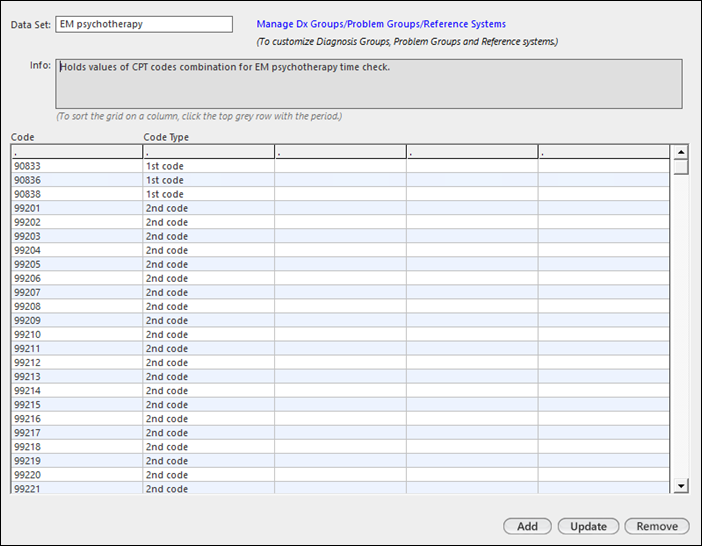Select code 99214 cell
This screenshot has height=546, width=702.
[77, 391]
